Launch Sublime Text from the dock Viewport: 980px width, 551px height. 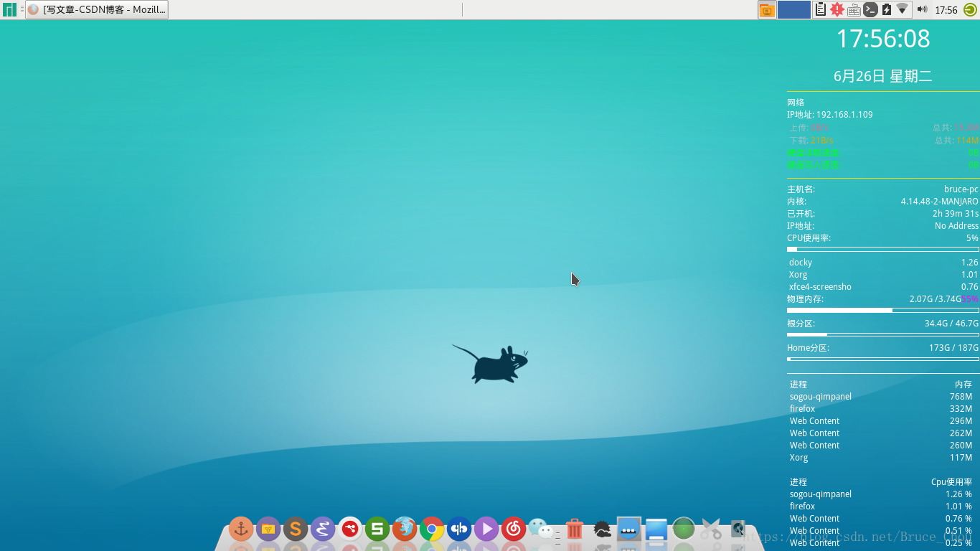tap(296, 529)
